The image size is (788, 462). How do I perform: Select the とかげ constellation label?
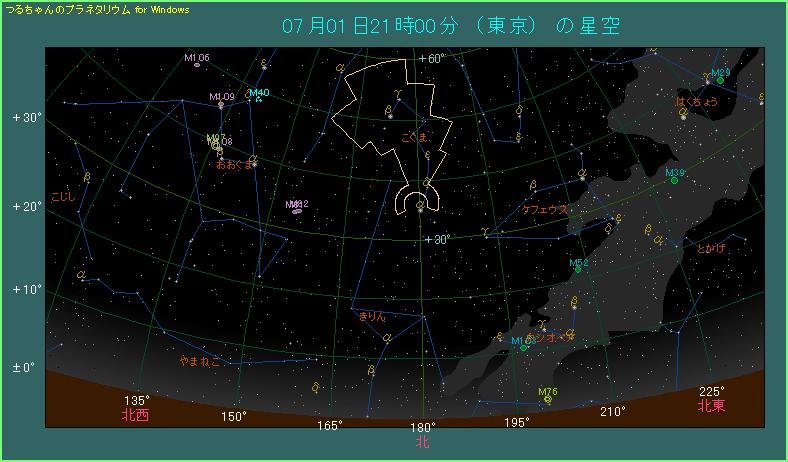click(x=712, y=247)
